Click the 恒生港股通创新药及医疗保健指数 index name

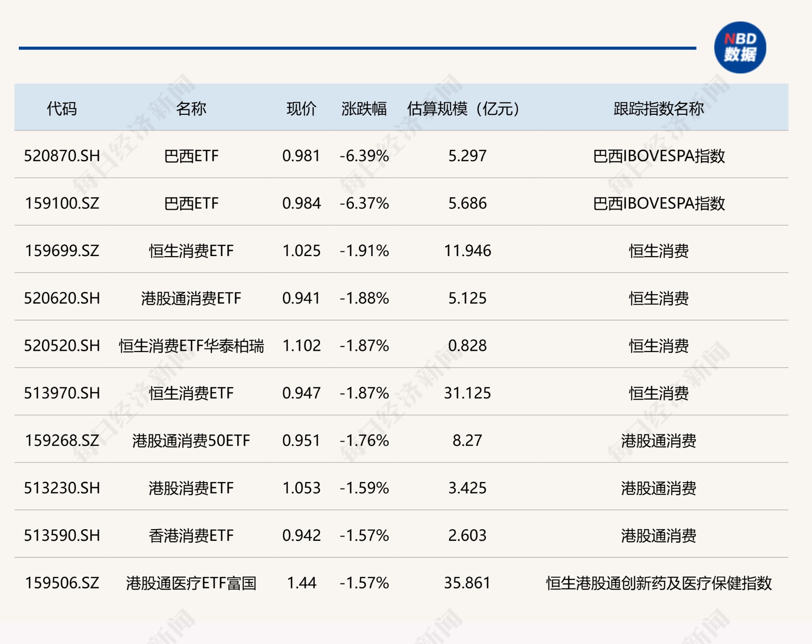[x=659, y=583]
